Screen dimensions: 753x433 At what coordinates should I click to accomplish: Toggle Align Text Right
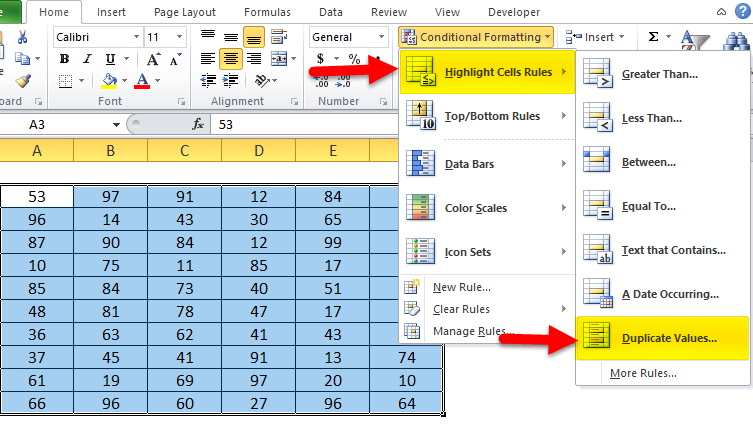(x=254, y=59)
